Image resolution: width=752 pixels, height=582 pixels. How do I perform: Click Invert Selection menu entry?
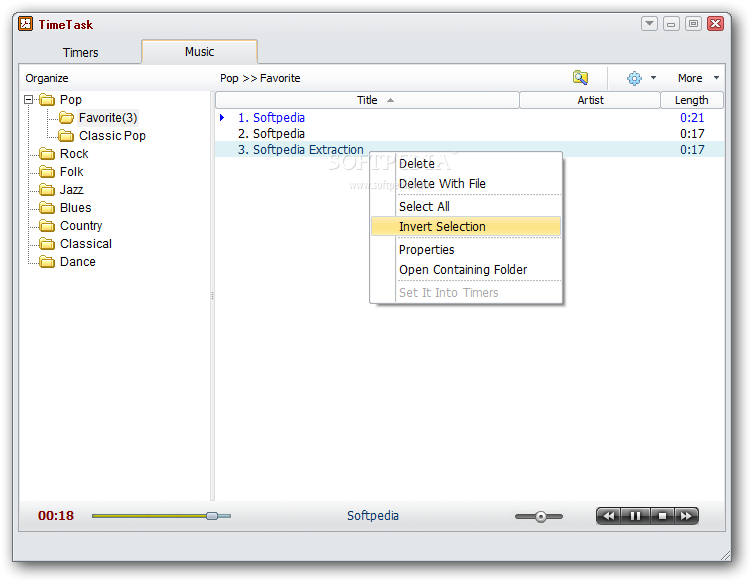(x=466, y=226)
